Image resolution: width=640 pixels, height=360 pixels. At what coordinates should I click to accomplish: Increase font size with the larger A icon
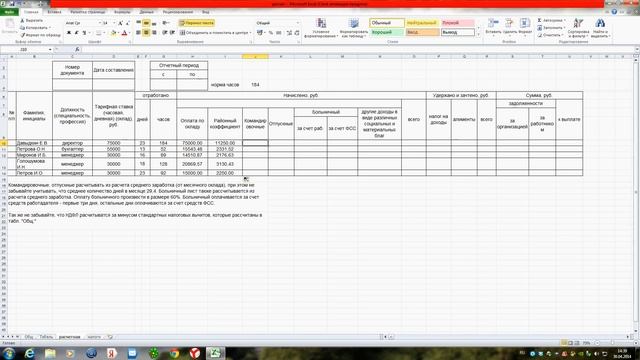(x=120, y=23)
